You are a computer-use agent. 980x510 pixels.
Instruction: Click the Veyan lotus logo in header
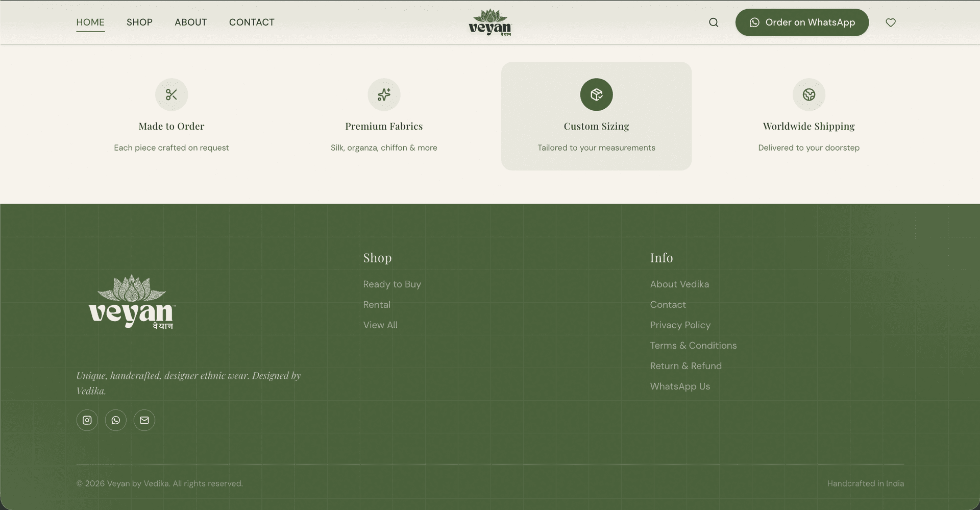(x=490, y=22)
